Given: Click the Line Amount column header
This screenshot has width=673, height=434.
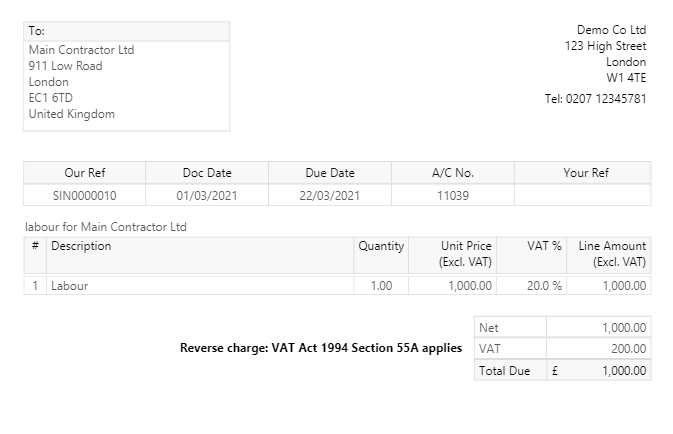Looking at the screenshot, I should 611,254.
